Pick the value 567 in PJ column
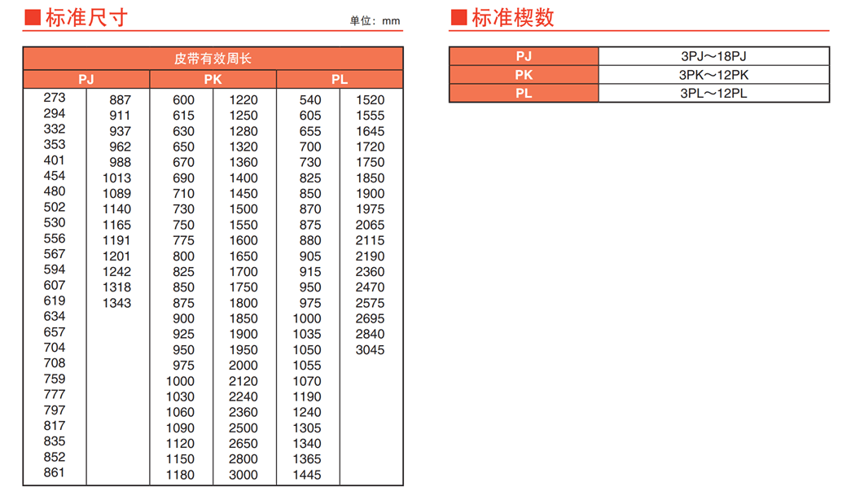Viewport: 864px width, 504px height. pyautogui.click(x=55, y=254)
